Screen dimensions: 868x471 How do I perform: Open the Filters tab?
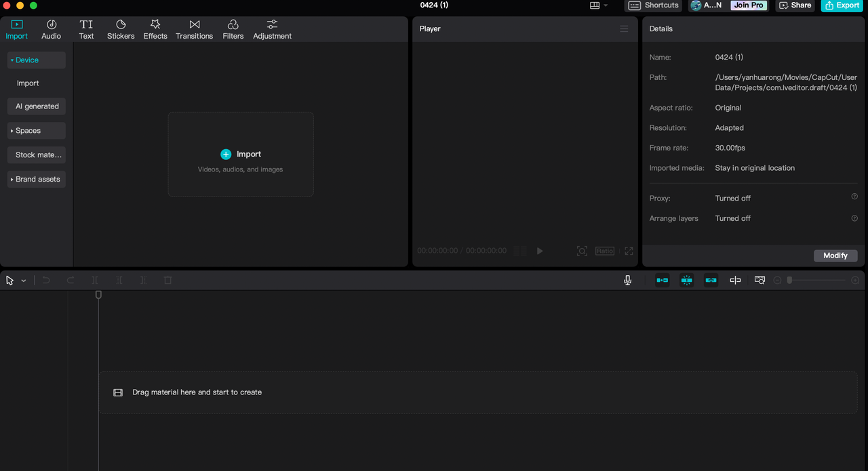tap(233, 30)
